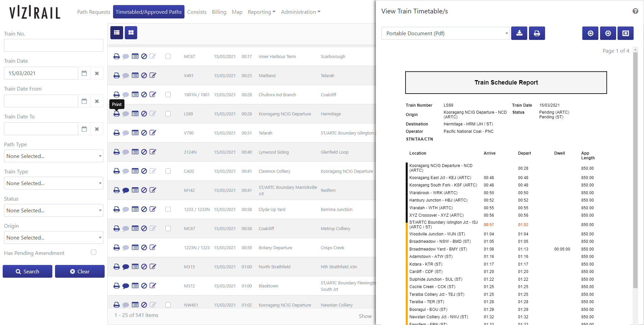Expand the Status filter dropdown
Image resolution: width=644 pixels, height=325 pixels.
(54, 210)
